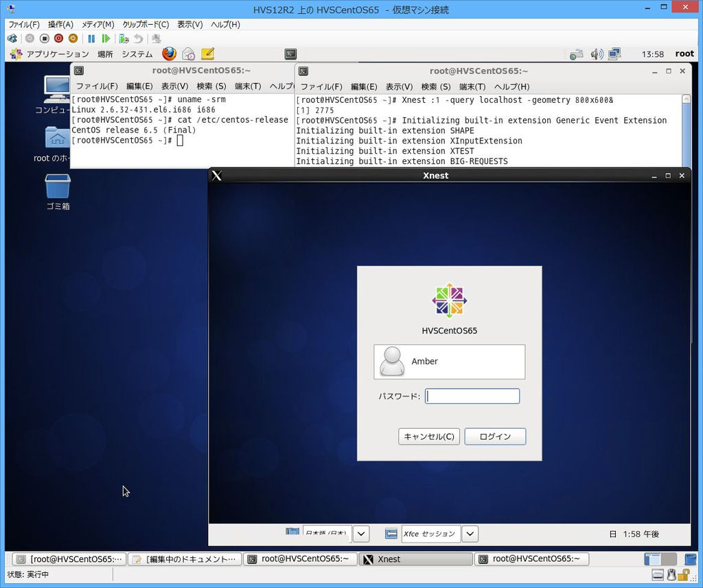703x588 pixels.
Task: Open the yellow notes icon in GNOME panel
Action: coord(207,54)
